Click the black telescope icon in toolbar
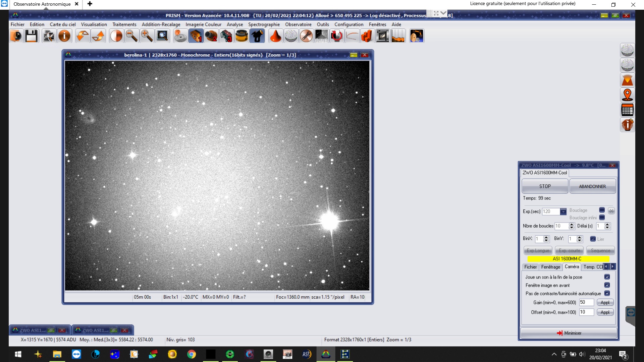Viewport: 644px width, 362px height. coord(257,36)
